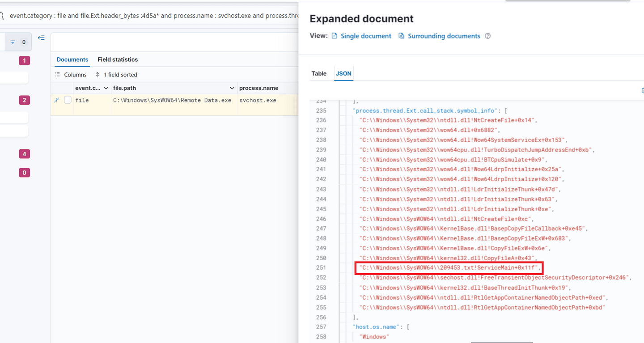Click the document icon beside Single document
This screenshot has width=644, height=343.
tap(335, 36)
